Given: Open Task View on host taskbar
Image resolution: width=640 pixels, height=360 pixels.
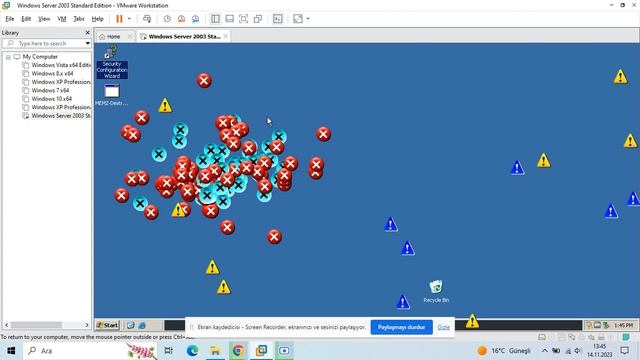Looking at the screenshot, I should (168, 351).
